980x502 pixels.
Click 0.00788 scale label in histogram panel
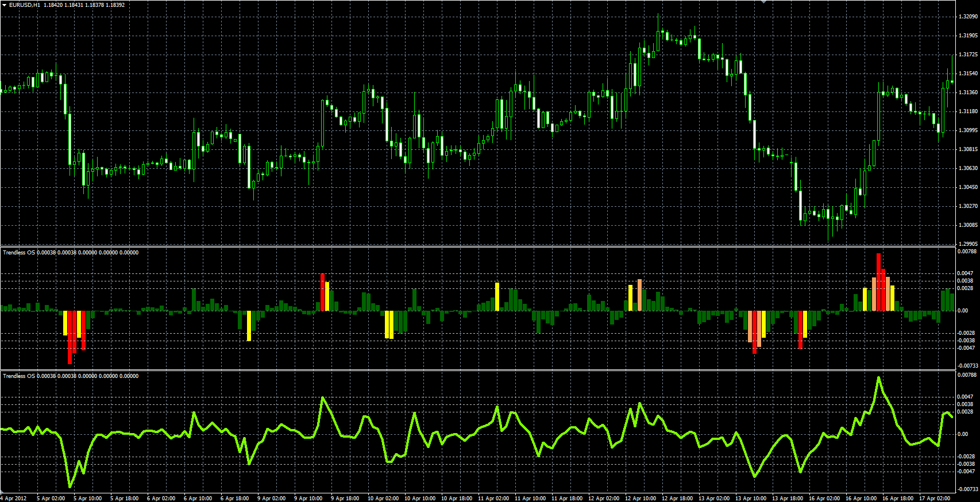967,252
